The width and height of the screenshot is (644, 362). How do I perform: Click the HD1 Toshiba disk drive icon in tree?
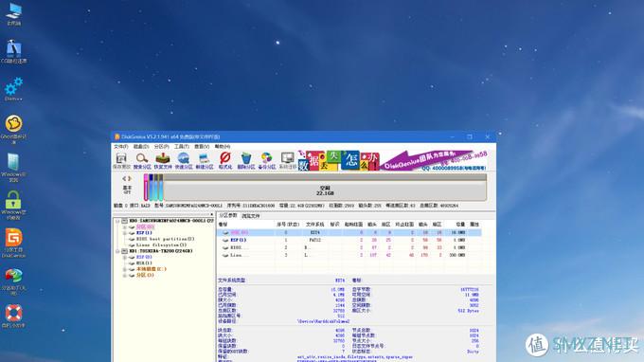coord(124,251)
